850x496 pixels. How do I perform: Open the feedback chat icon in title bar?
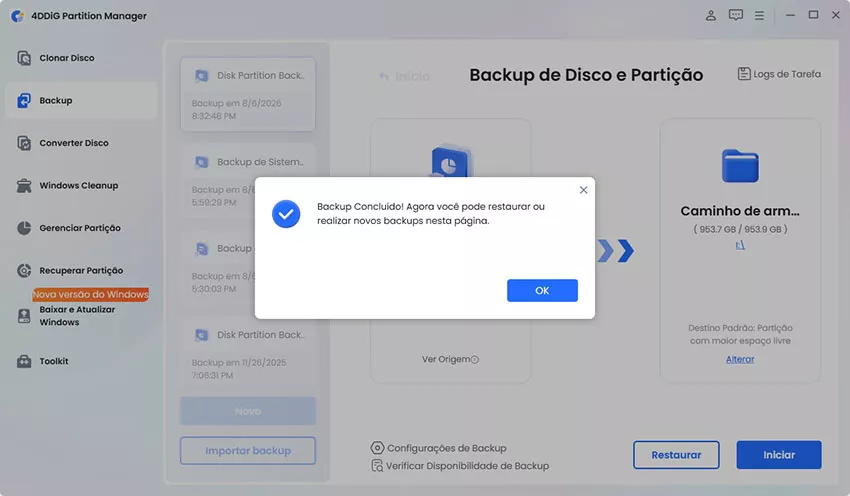coord(736,15)
